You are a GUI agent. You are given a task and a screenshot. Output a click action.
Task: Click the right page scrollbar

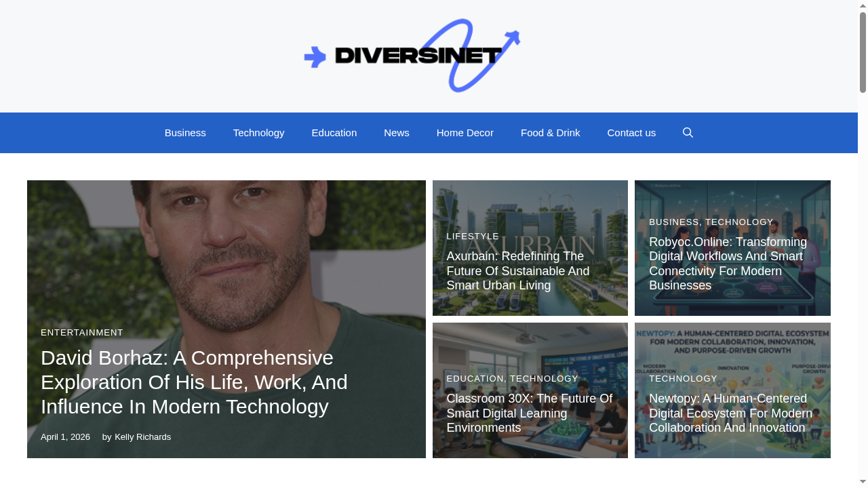click(863, 244)
